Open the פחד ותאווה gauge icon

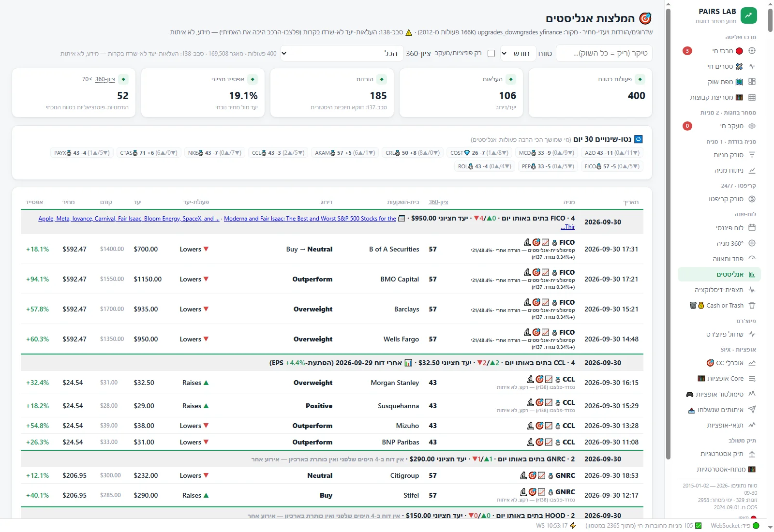pos(752,259)
